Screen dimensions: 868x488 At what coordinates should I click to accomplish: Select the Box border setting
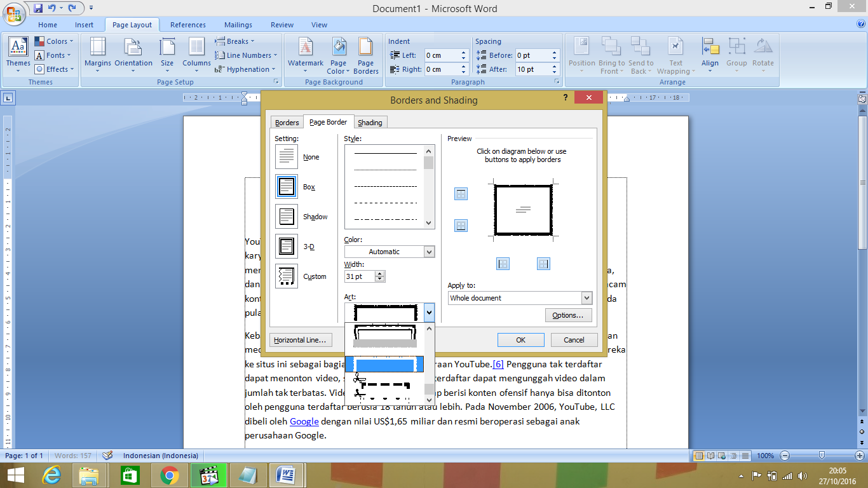286,186
